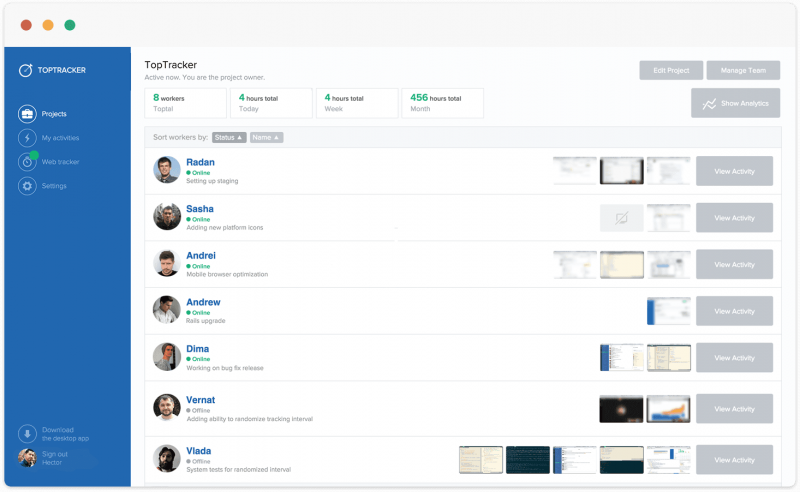The image size is (800, 492).
Task: Click the TopTracker logo icon in sidebar
Action: 26,70
